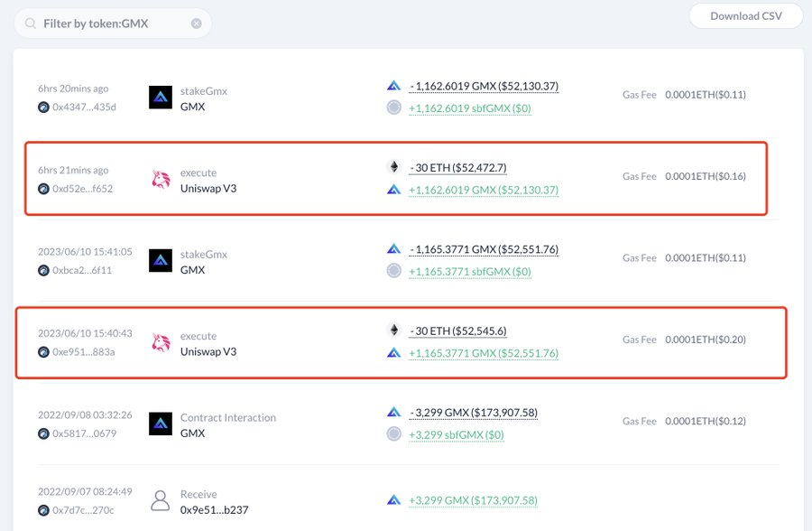Click the 6hrs 20mins ago timestamp

click(73, 88)
